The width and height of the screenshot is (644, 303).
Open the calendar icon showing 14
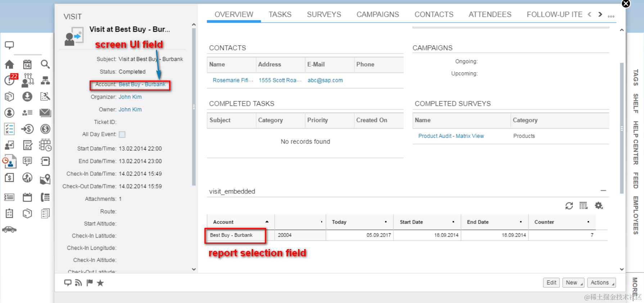point(27,64)
